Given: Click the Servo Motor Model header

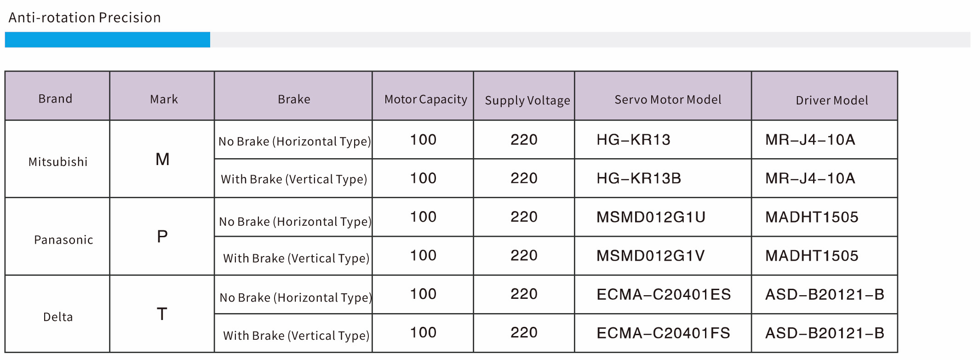Looking at the screenshot, I should 668,100.
